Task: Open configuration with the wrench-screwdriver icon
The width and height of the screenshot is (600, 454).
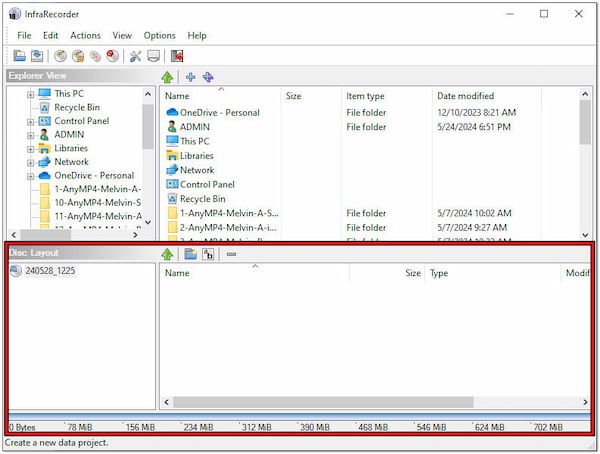Action: (135, 56)
